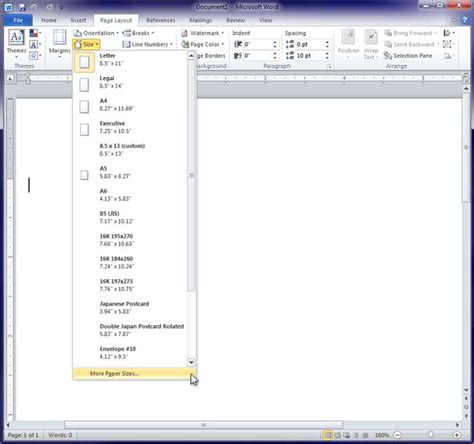The image size is (474, 444).
Task: Click Bring Forward button
Action: [x=410, y=33]
